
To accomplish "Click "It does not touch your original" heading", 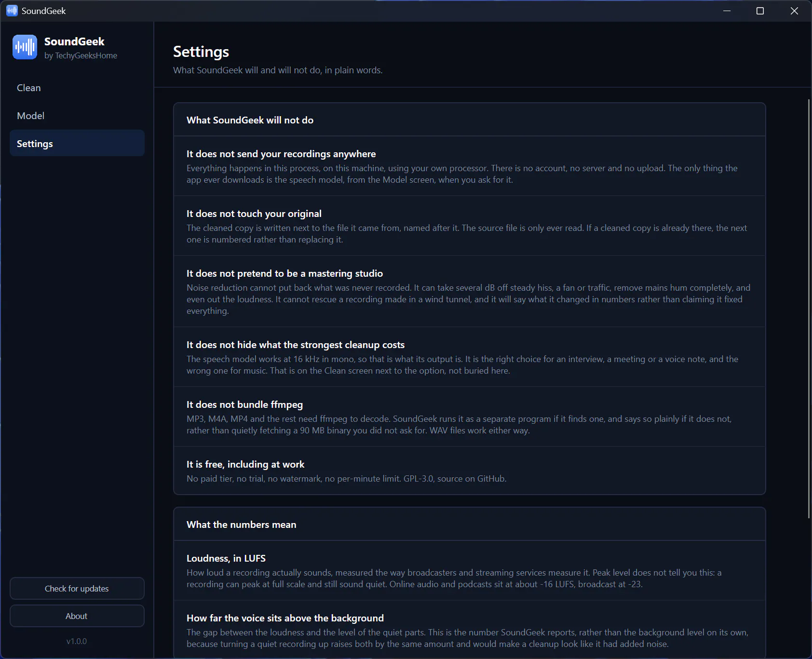I will tap(254, 214).
